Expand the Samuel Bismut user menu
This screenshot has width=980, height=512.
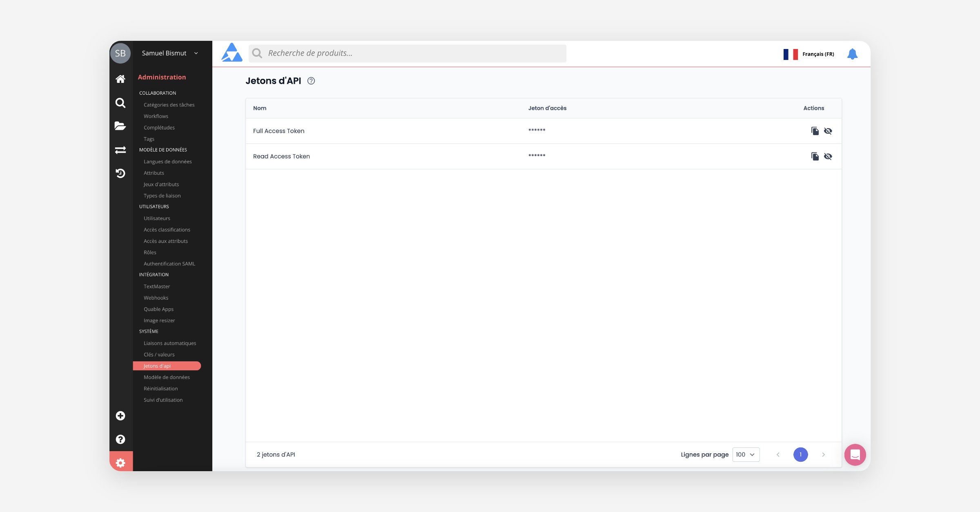point(170,53)
